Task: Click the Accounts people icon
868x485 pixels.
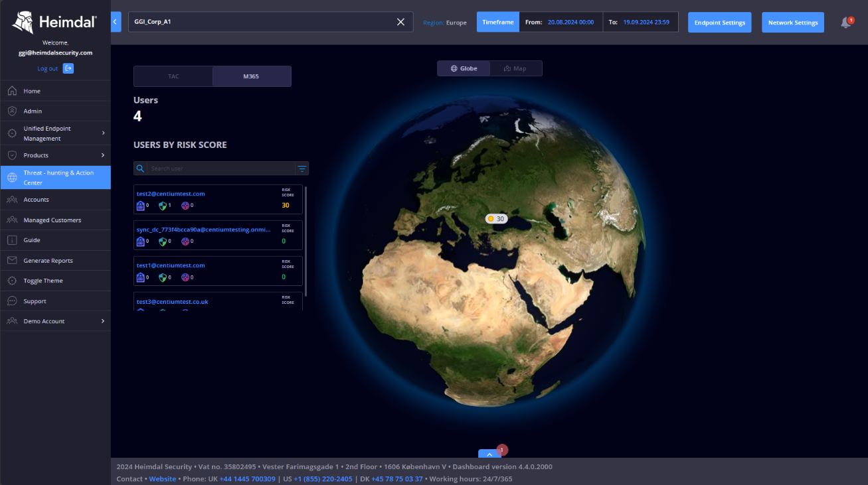Action: tap(12, 199)
